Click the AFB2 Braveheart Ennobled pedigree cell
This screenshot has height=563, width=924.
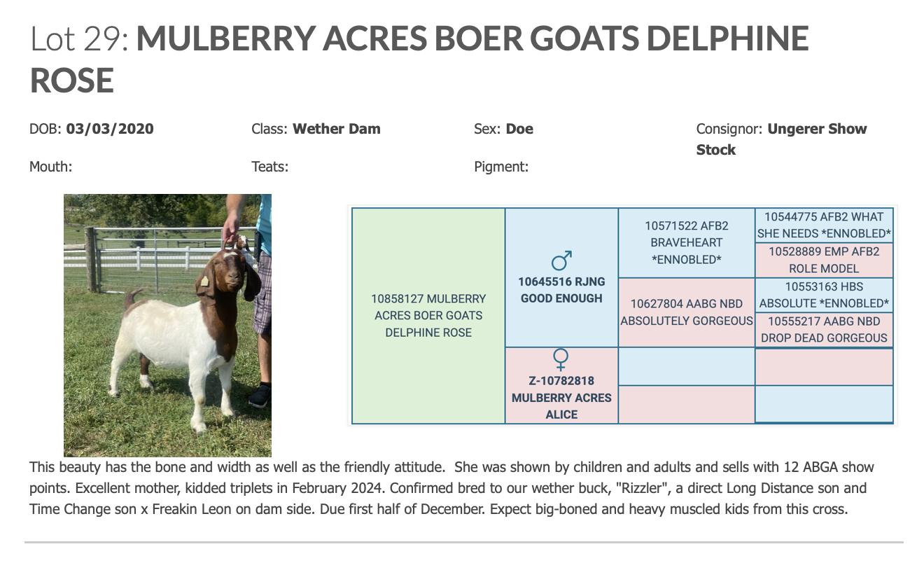[687, 243]
